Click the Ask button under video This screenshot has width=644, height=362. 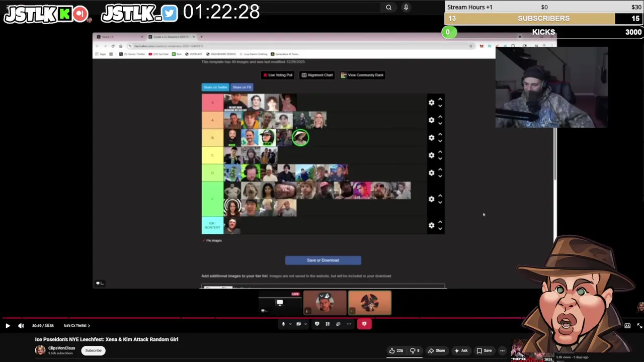pyautogui.click(x=461, y=350)
